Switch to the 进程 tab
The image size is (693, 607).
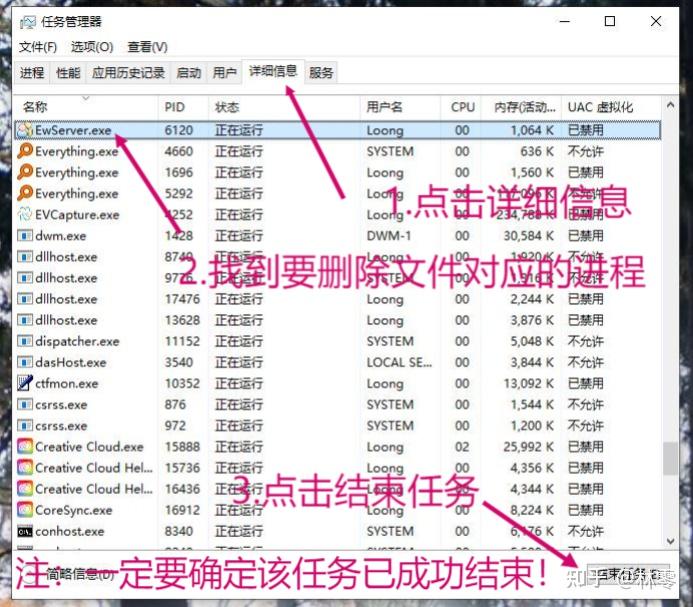point(32,73)
